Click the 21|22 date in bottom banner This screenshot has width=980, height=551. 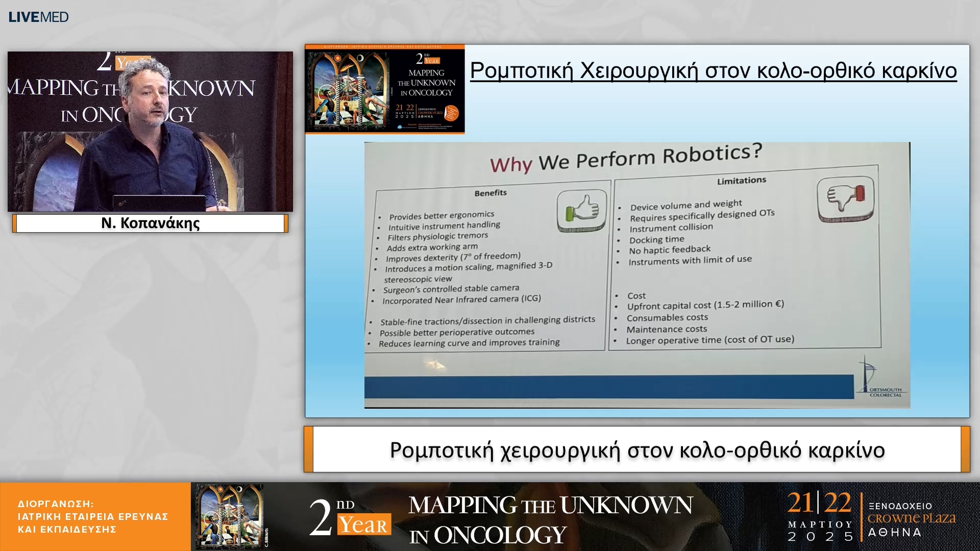(819, 504)
